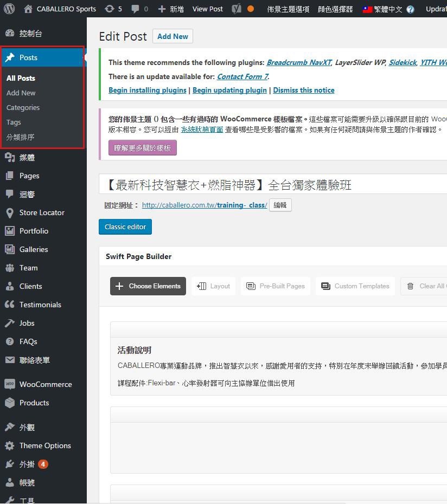Select Add New under Posts
Viewport: 447px width, 504px height.
[x=21, y=93]
